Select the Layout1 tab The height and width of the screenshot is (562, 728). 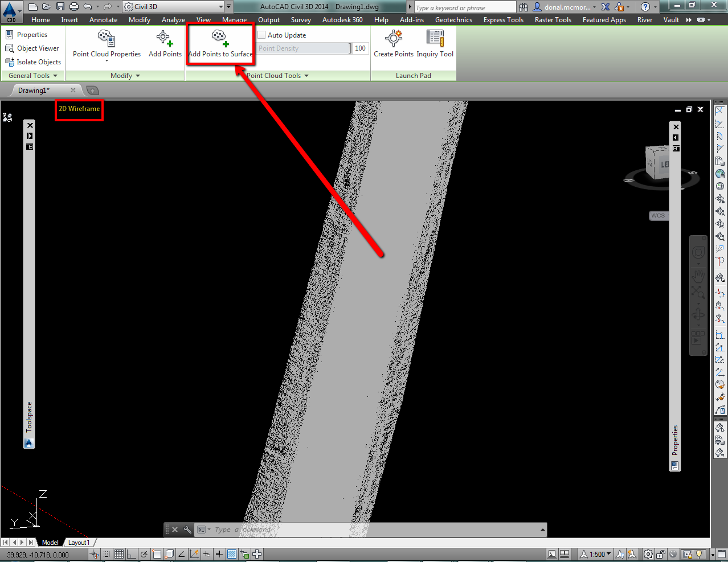[78, 543]
